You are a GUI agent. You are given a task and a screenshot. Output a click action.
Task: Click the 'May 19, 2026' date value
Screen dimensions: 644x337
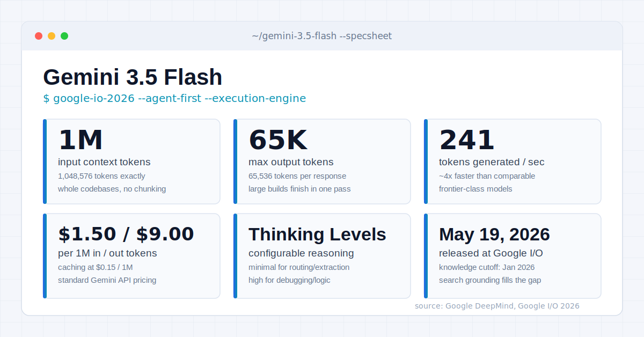pos(494,234)
